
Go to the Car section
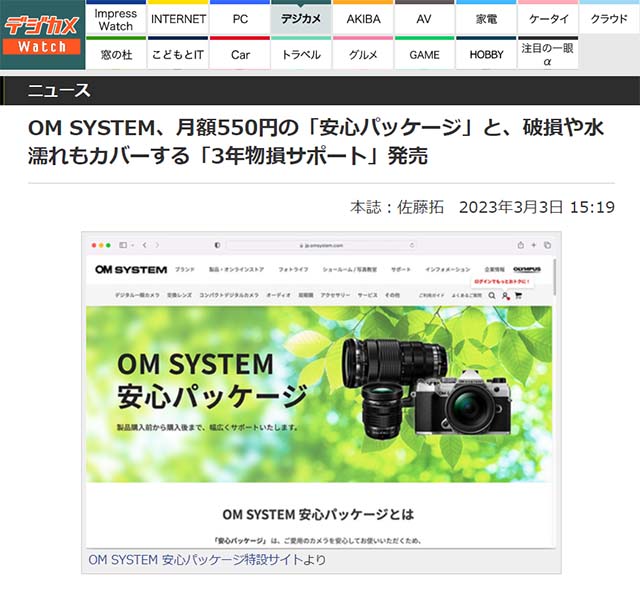240,54
